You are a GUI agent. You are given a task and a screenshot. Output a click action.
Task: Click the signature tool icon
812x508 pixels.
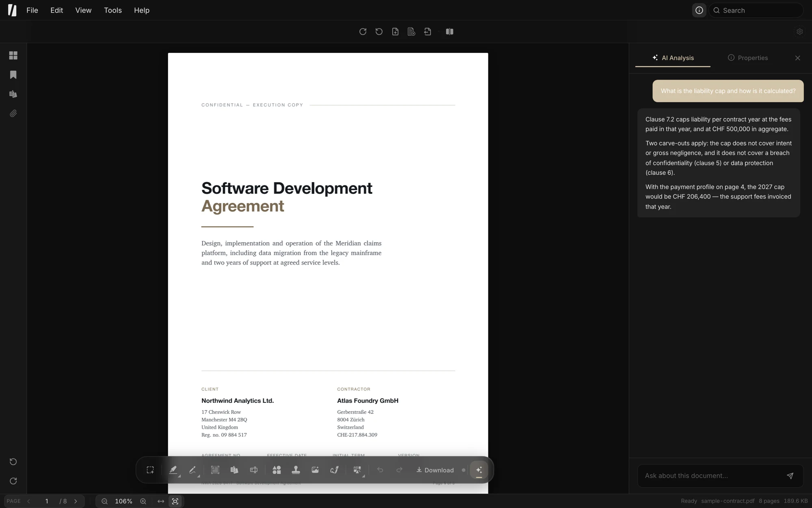(334, 470)
